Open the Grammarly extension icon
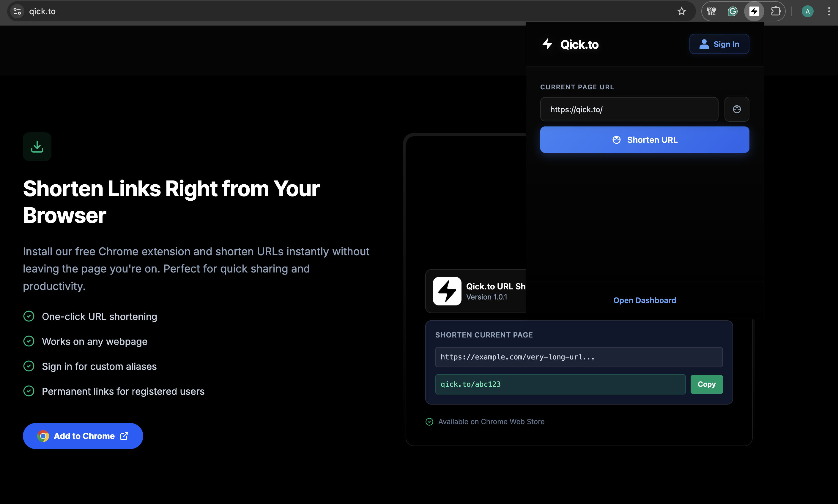The height and width of the screenshot is (504, 838). pos(732,11)
